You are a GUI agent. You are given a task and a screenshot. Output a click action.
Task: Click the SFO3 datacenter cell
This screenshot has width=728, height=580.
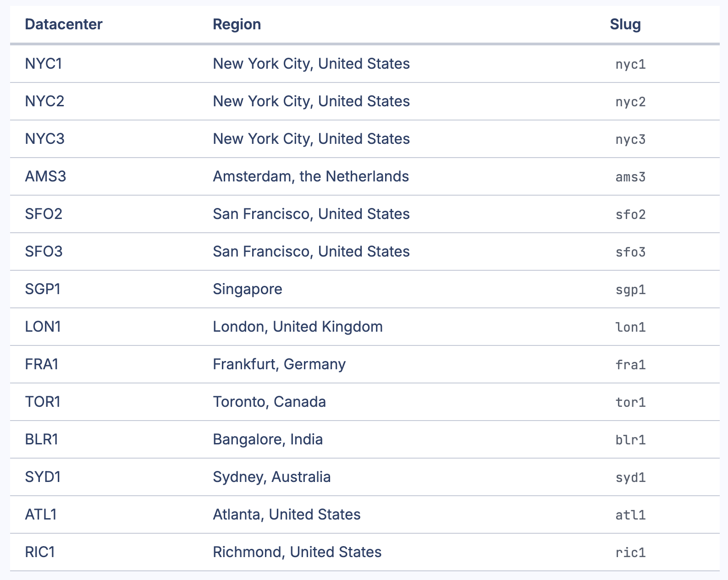(44, 252)
